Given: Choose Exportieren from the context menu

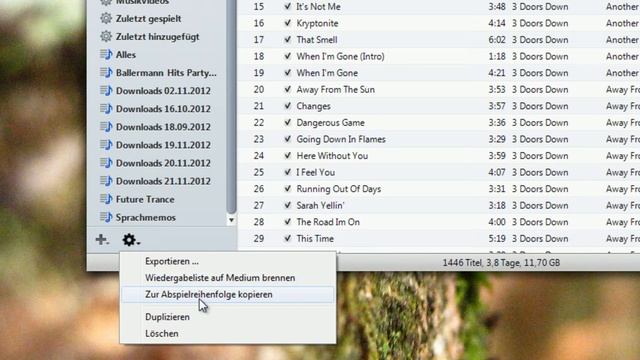Looking at the screenshot, I should pos(172,261).
